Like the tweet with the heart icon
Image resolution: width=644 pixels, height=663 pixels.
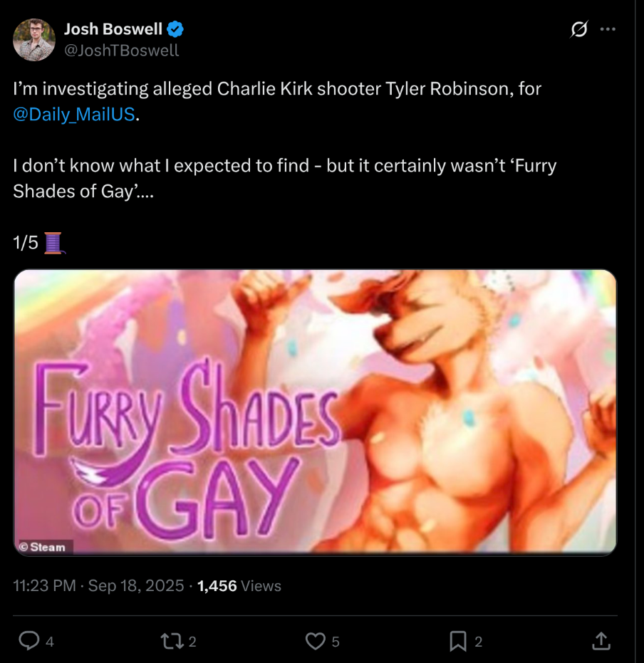316,642
